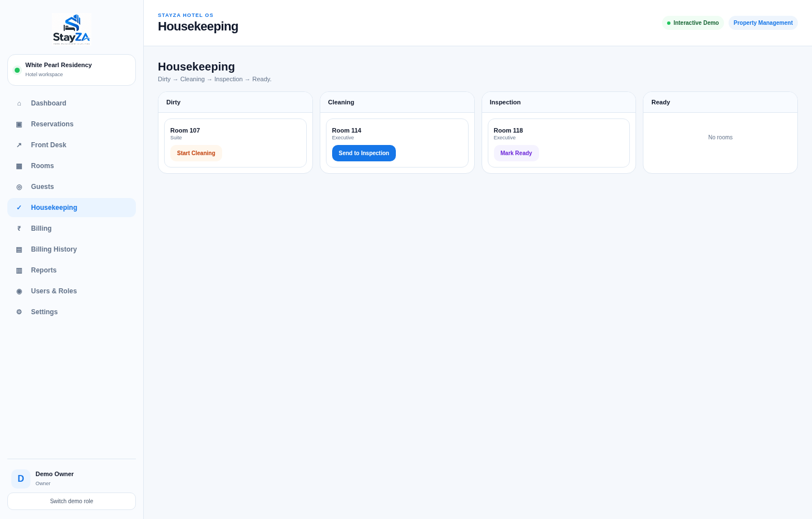Image resolution: width=812 pixels, height=519 pixels.
Task: Send Room 114 to inspection
Action: coord(364,153)
